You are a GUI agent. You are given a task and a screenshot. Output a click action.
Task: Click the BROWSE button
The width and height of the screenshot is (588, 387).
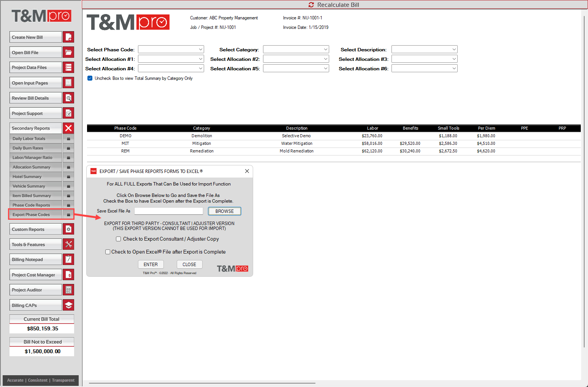click(x=225, y=211)
